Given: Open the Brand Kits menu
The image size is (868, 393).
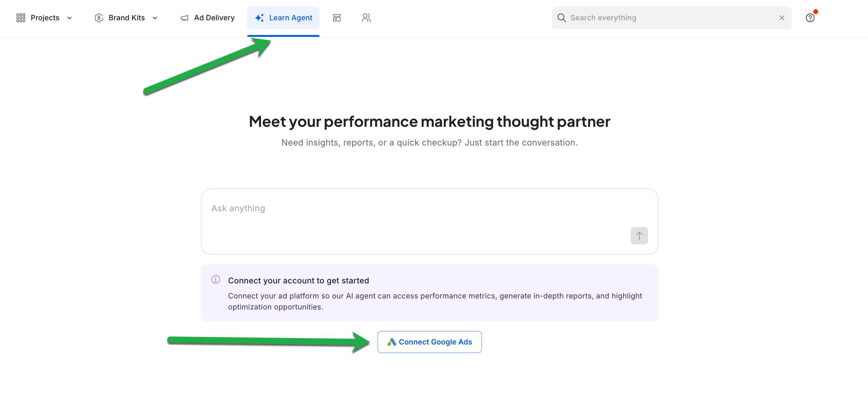Looking at the screenshot, I should 126,18.
